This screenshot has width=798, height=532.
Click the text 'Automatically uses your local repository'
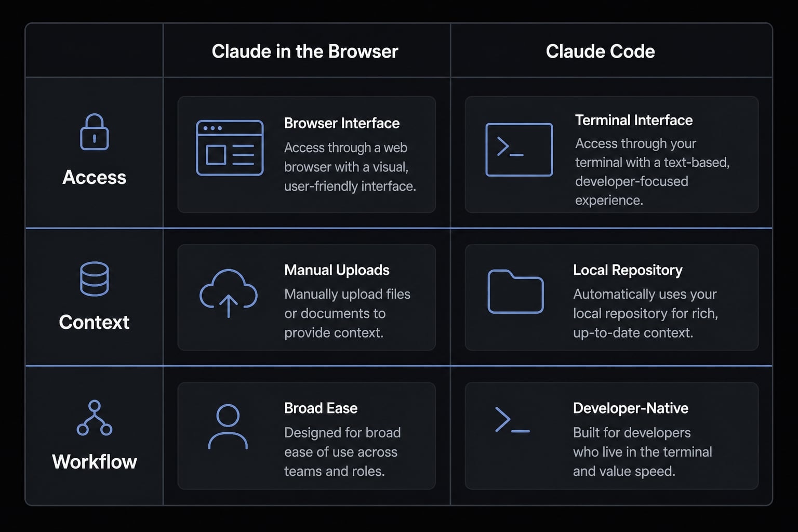(645, 304)
